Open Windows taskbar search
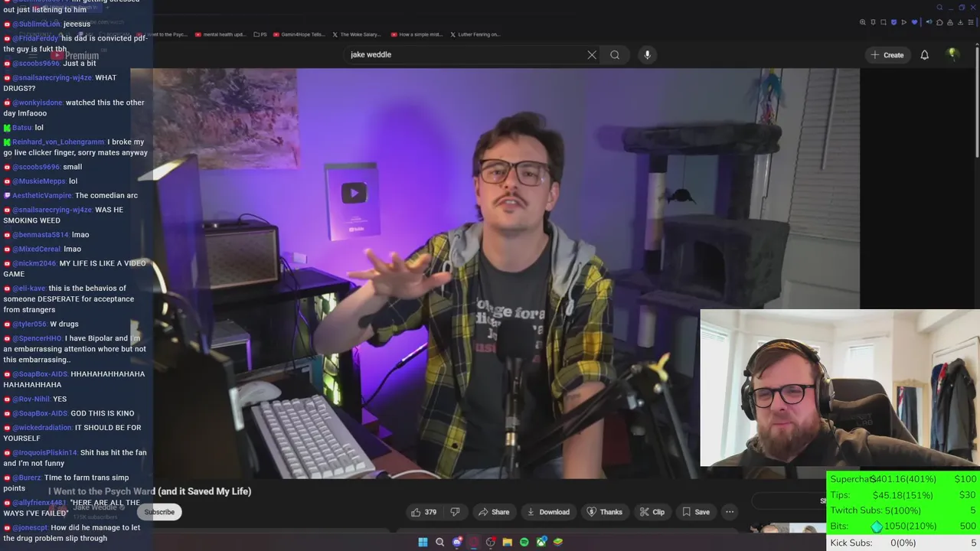This screenshot has width=980, height=551. pyautogui.click(x=439, y=542)
